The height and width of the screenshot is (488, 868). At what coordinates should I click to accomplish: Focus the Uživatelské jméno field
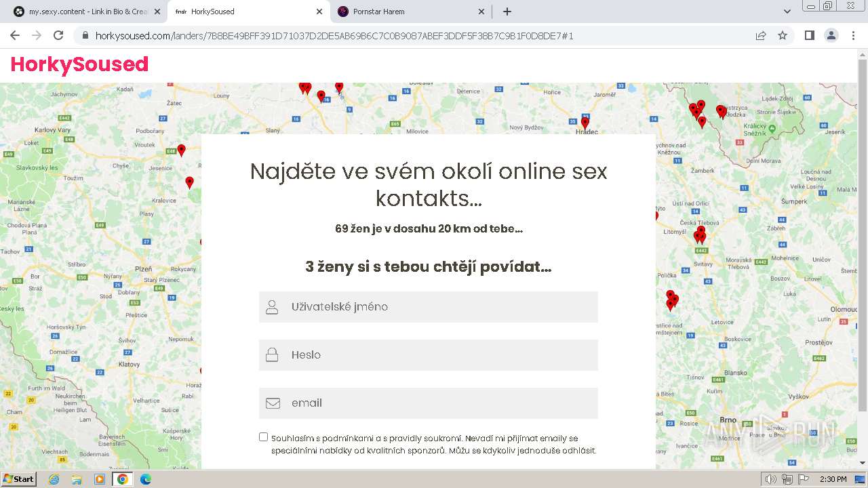pyautogui.click(x=429, y=307)
